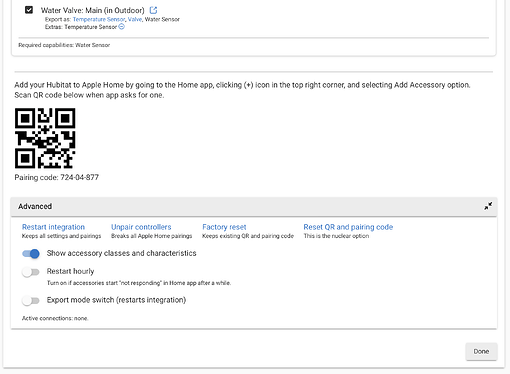This screenshot has height=374, width=510.
Task: Select Valve export type link
Action: 135,19
